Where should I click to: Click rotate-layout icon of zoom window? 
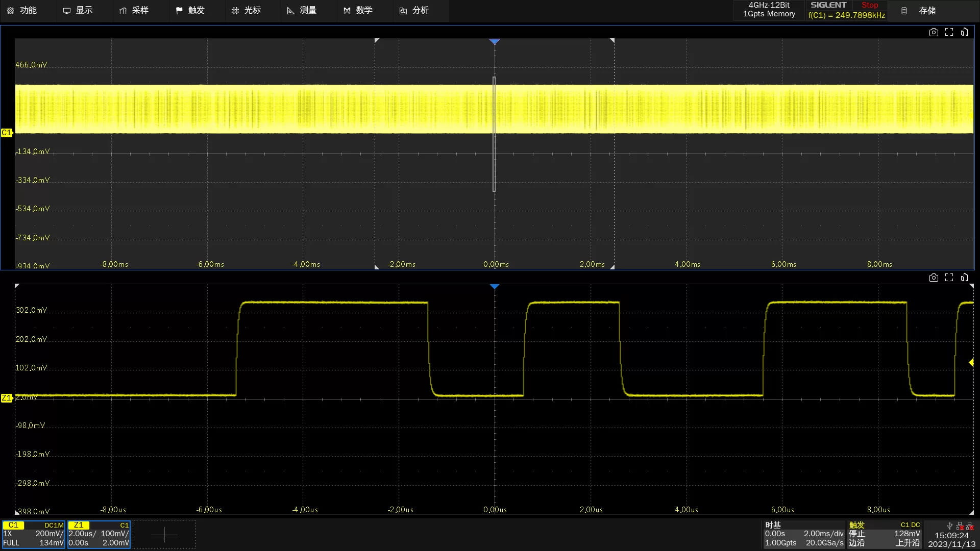tap(964, 278)
